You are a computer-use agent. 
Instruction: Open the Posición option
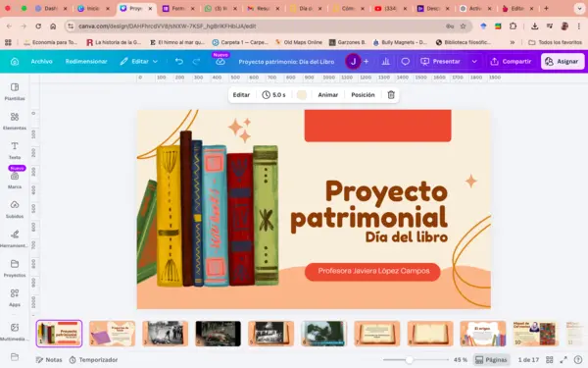(x=363, y=94)
